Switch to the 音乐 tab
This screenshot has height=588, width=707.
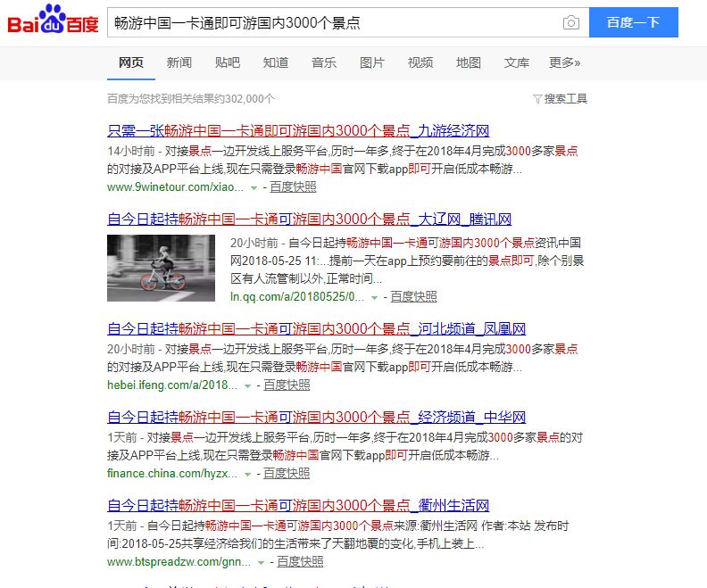pyautogui.click(x=324, y=62)
